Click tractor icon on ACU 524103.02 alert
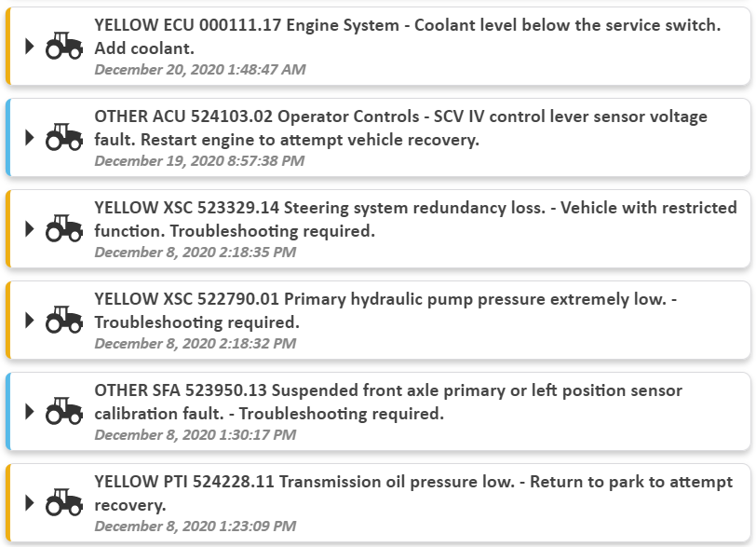756x547 pixels. pos(64,137)
